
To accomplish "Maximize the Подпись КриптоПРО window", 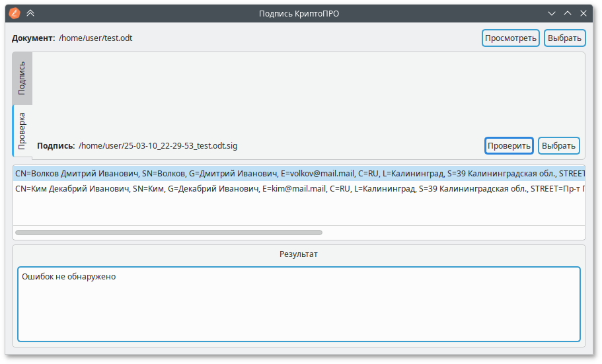I will 568,13.
